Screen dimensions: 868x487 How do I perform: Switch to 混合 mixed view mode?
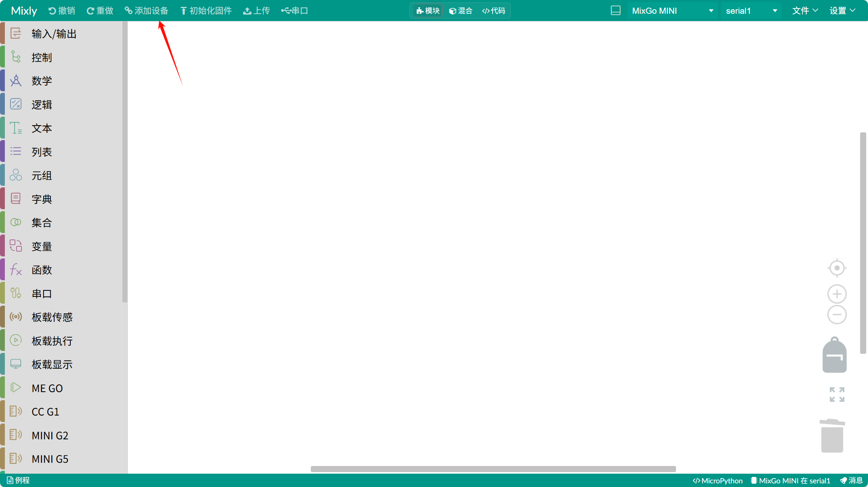coord(461,11)
